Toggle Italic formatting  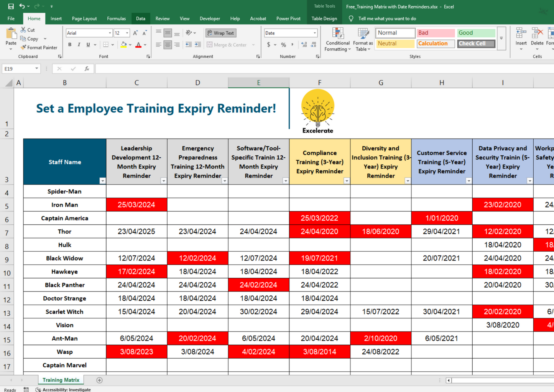coord(79,45)
